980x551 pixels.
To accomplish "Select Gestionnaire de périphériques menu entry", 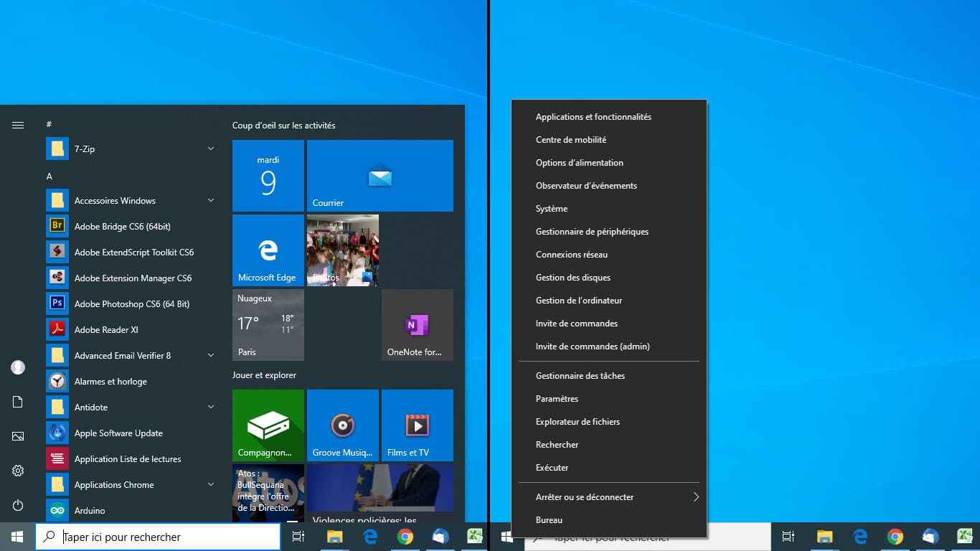I will point(592,232).
